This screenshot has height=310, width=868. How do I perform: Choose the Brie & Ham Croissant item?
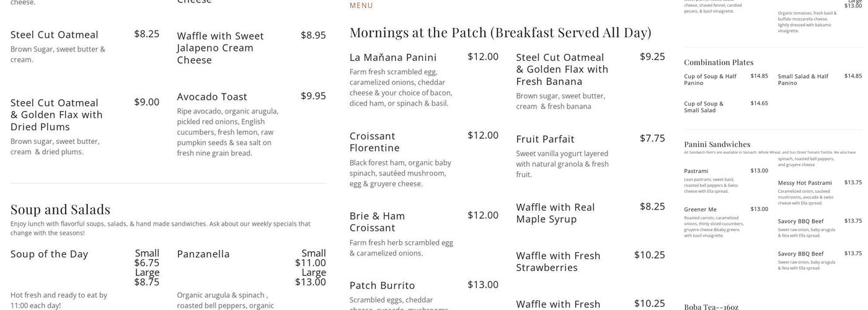[x=377, y=221]
